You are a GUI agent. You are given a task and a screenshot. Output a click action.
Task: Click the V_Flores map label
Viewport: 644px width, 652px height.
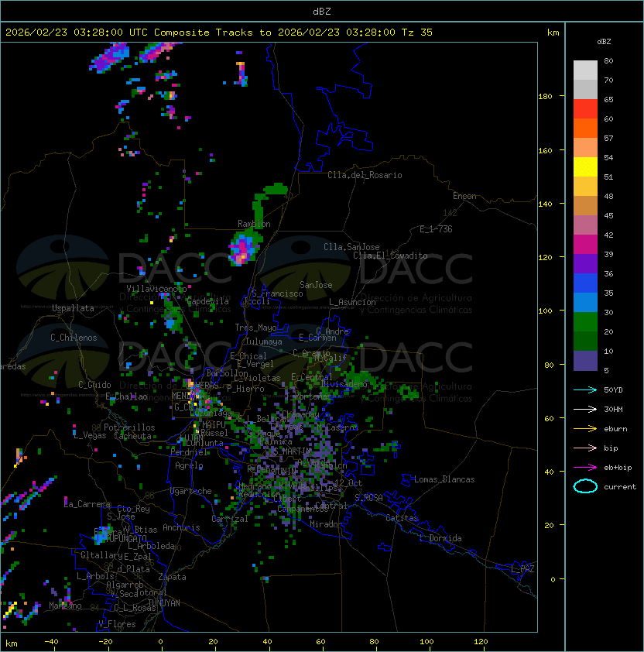[117, 624]
